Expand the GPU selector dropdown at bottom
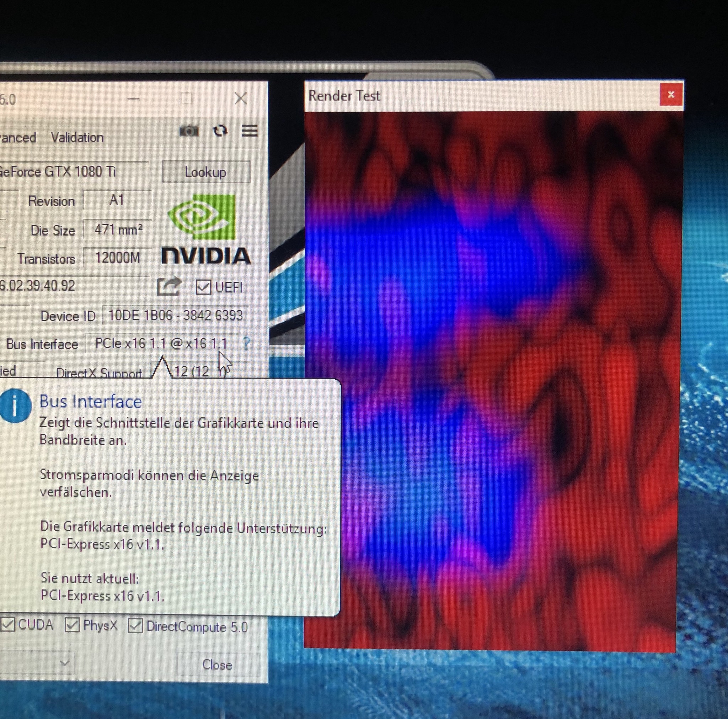The image size is (728, 719). click(x=64, y=662)
